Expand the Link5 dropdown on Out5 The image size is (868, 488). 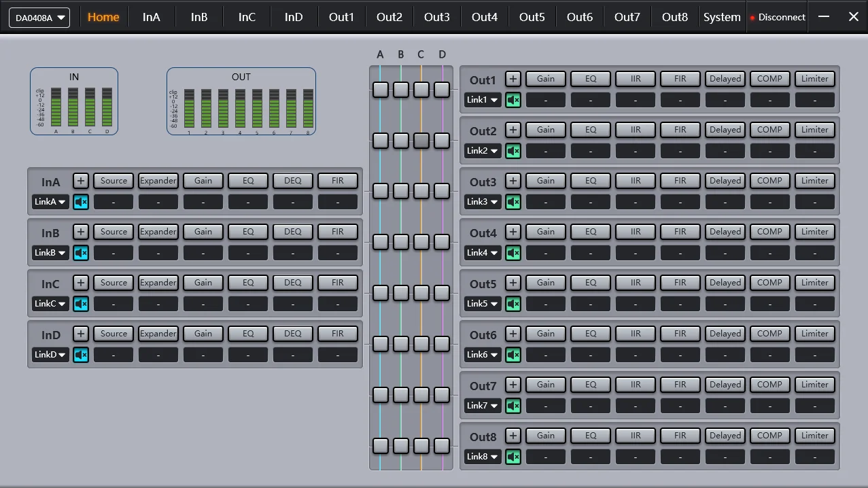[482, 303]
